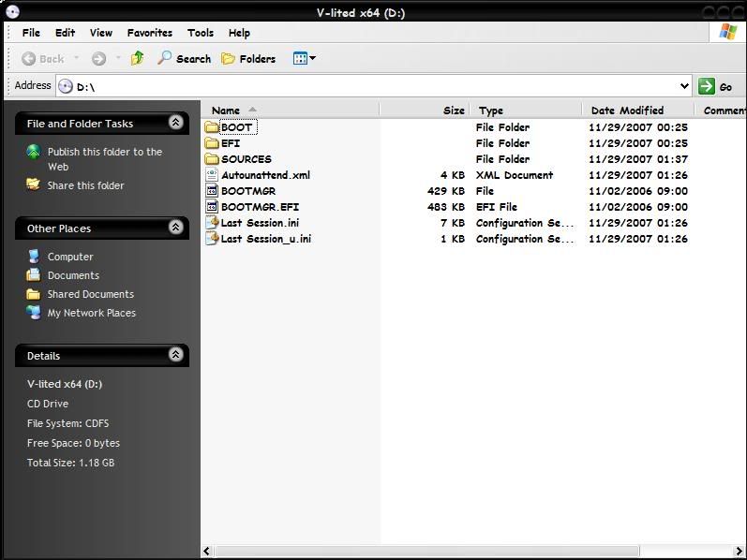This screenshot has height=560, width=747.
Task: Select Last Session.ini file
Action: [259, 223]
